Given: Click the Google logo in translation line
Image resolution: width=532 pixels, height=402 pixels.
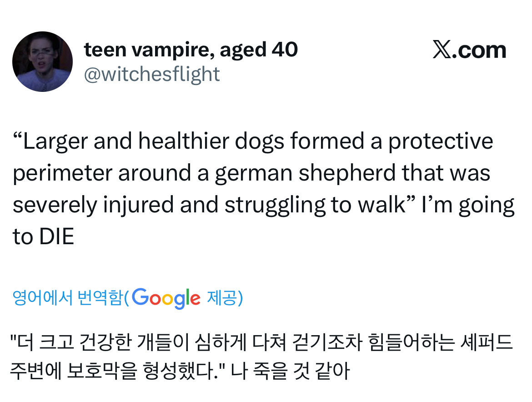Looking at the screenshot, I should pyautogui.click(x=167, y=298).
